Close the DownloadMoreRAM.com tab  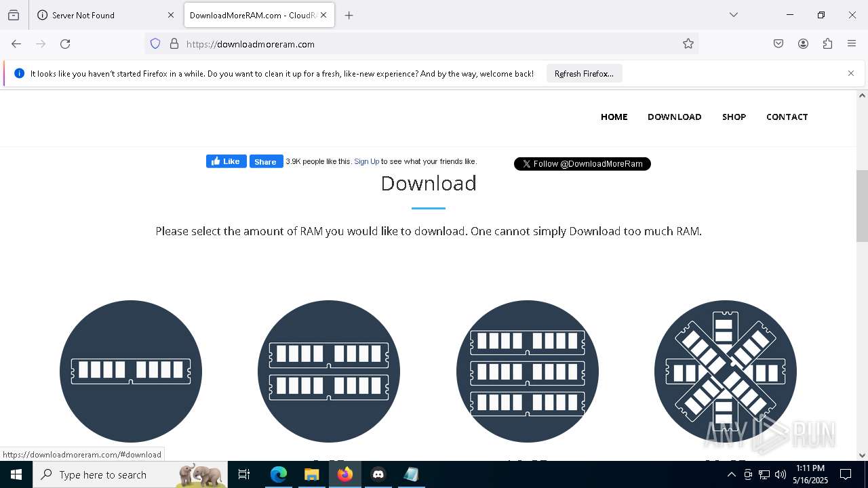coord(323,15)
